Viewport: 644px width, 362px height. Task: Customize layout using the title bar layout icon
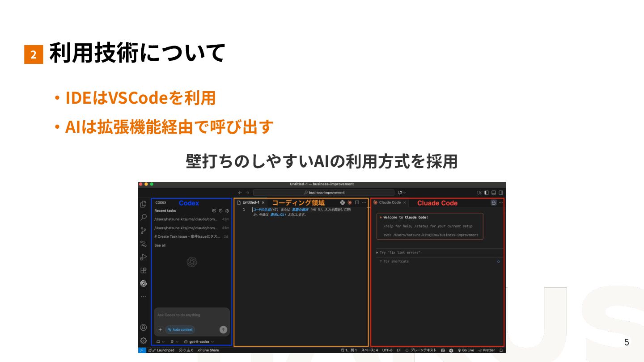pyautogui.click(x=479, y=193)
